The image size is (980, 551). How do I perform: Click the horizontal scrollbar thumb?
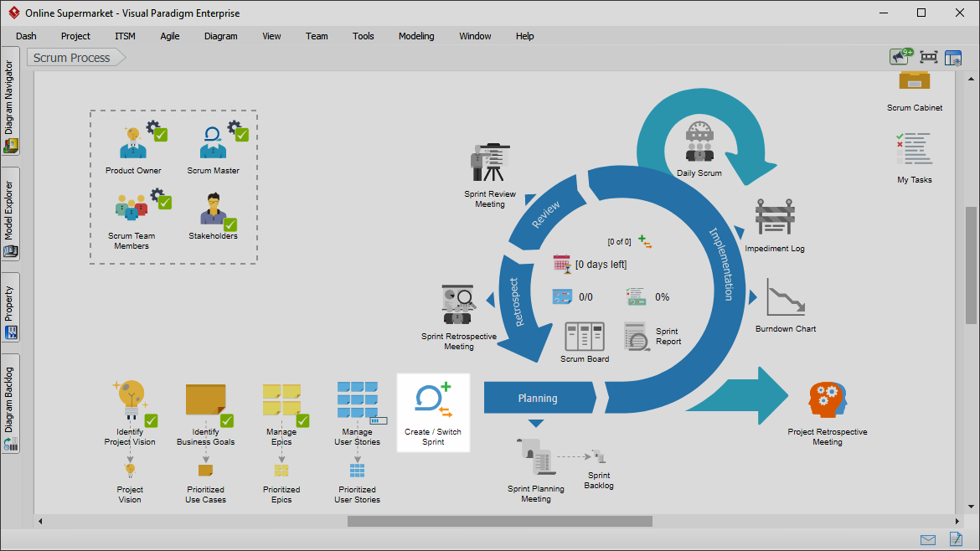500,521
